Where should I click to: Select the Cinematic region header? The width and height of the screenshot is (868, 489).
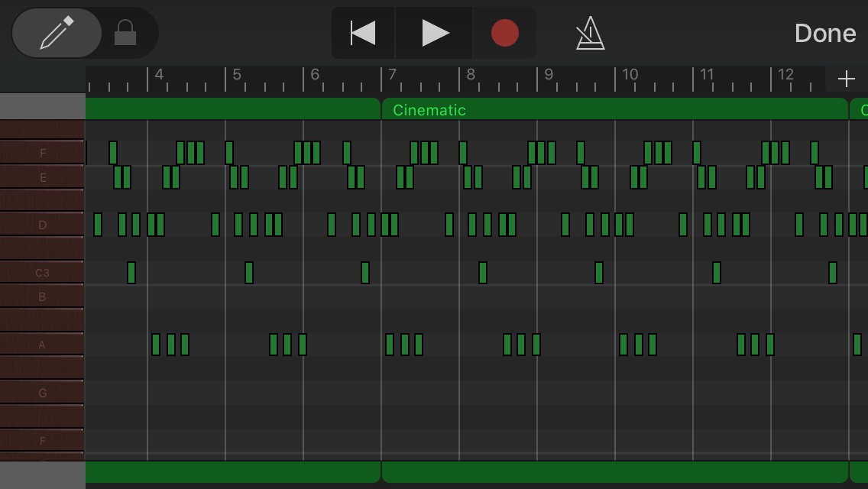coord(615,110)
